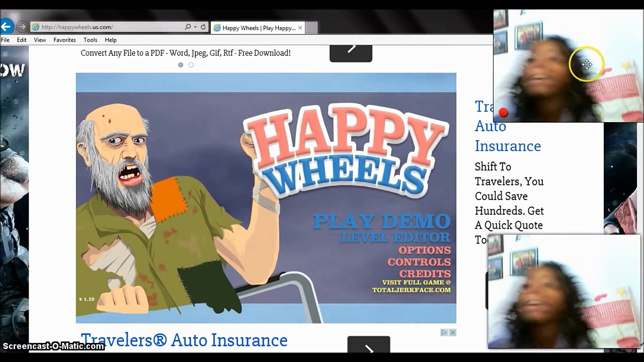
Task: Close the bottom ad with X icon
Action: pos(452,332)
